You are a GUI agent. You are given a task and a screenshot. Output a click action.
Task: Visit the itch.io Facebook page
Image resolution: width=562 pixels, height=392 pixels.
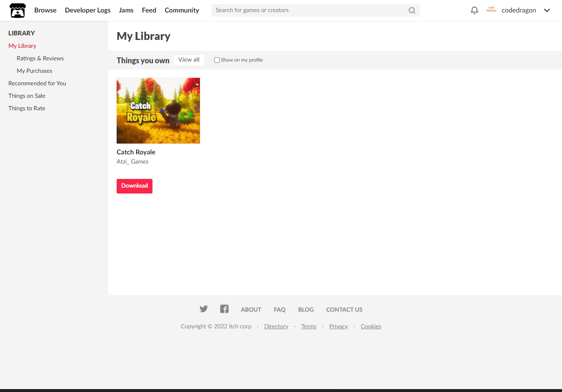pyautogui.click(x=224, y=309)
